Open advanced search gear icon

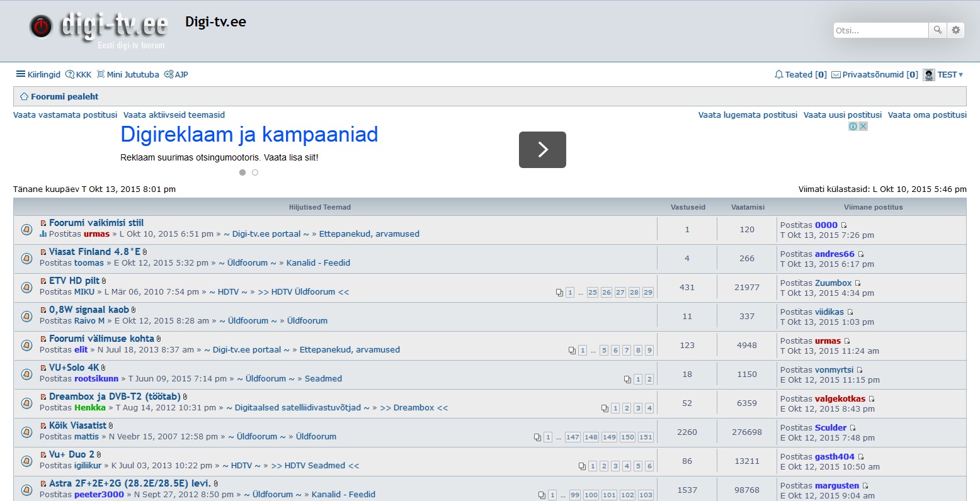point(956,30)
